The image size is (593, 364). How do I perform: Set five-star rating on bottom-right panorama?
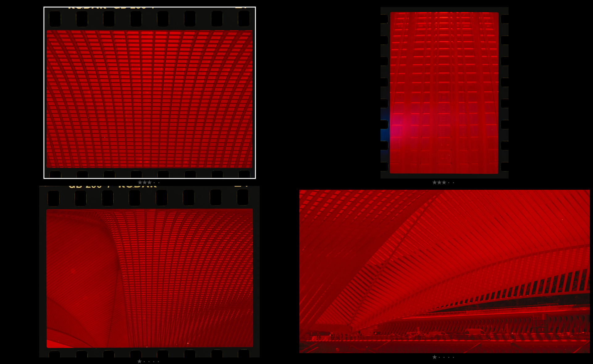[x=453, y=357]
